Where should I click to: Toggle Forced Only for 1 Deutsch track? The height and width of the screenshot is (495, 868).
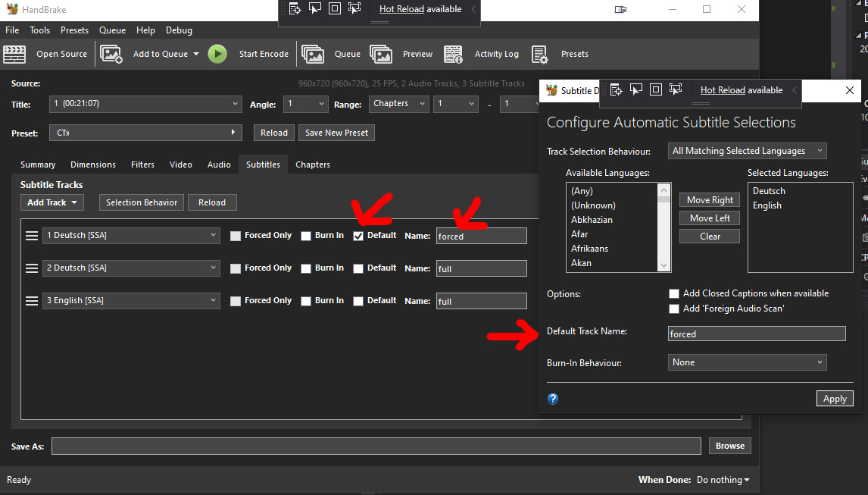(236, 237)
